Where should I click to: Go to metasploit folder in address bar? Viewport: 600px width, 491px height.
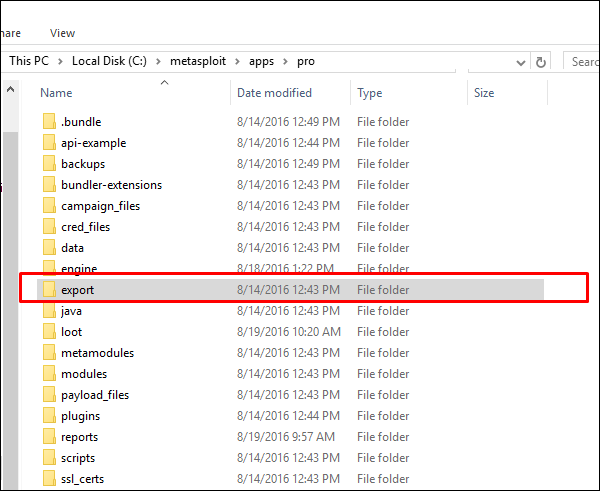(198, 61)
